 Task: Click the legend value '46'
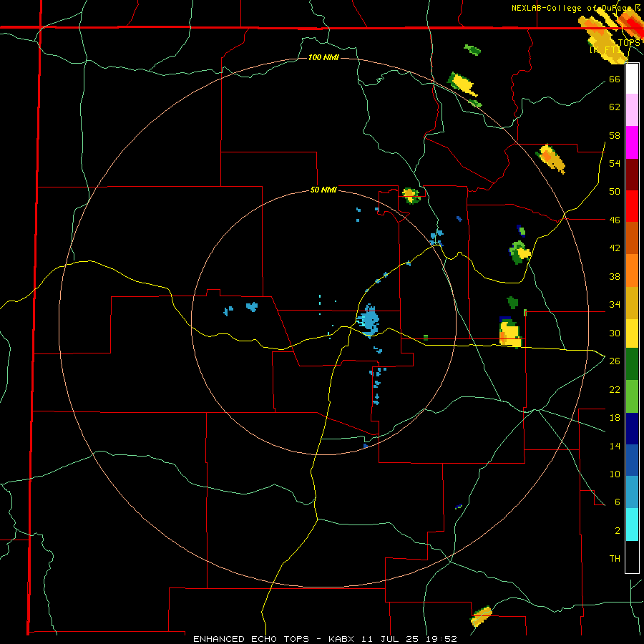pos(615,220)
